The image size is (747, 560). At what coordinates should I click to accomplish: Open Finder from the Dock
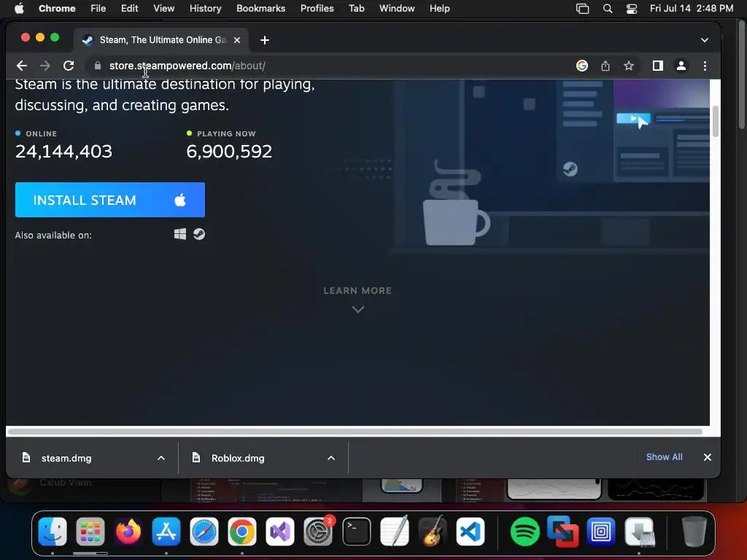coord(53,532)
